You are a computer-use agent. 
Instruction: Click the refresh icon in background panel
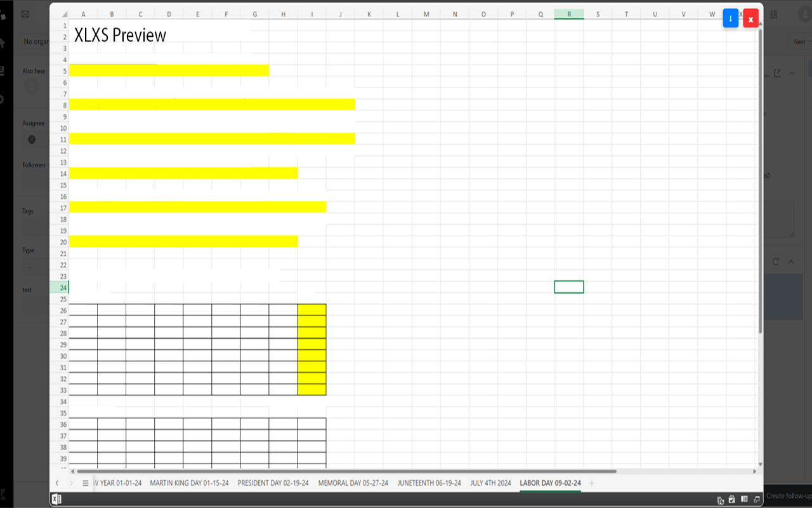pyautogui.click(x=775, y=262)
